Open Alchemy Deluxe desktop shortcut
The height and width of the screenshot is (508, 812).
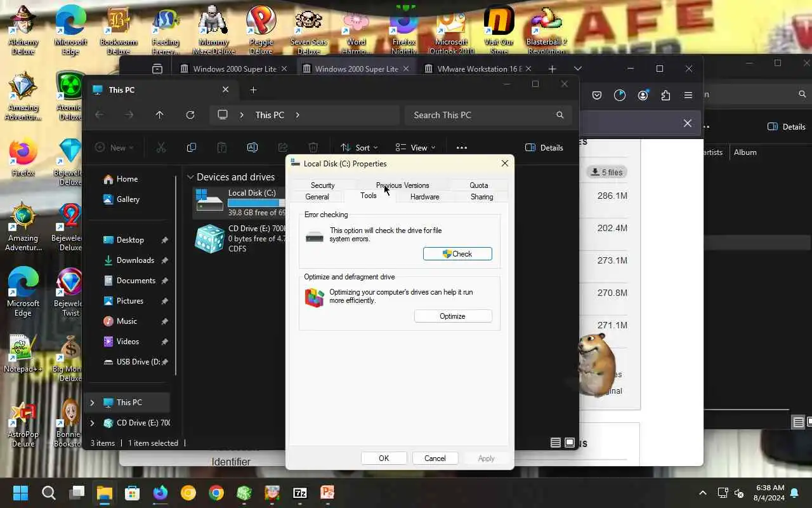click(x=23, y=30)
